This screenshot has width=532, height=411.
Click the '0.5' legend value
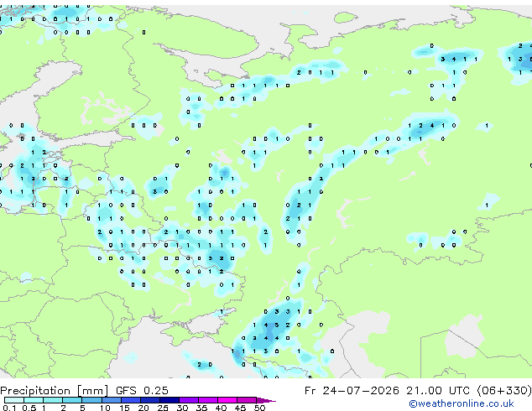click(29, 408)
